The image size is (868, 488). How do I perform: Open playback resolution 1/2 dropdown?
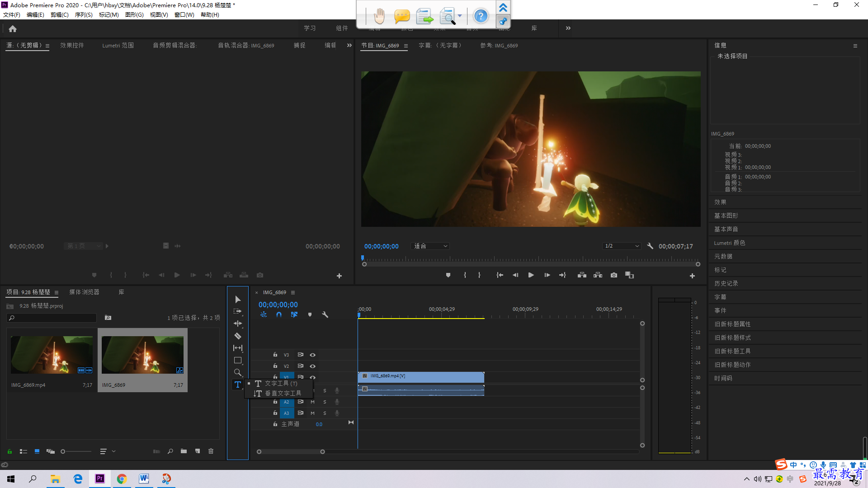click(622, 246)
